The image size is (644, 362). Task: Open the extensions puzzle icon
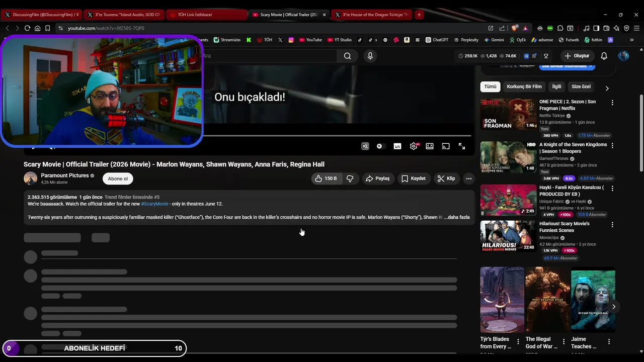pyautogui.click(x=560, y=28)
